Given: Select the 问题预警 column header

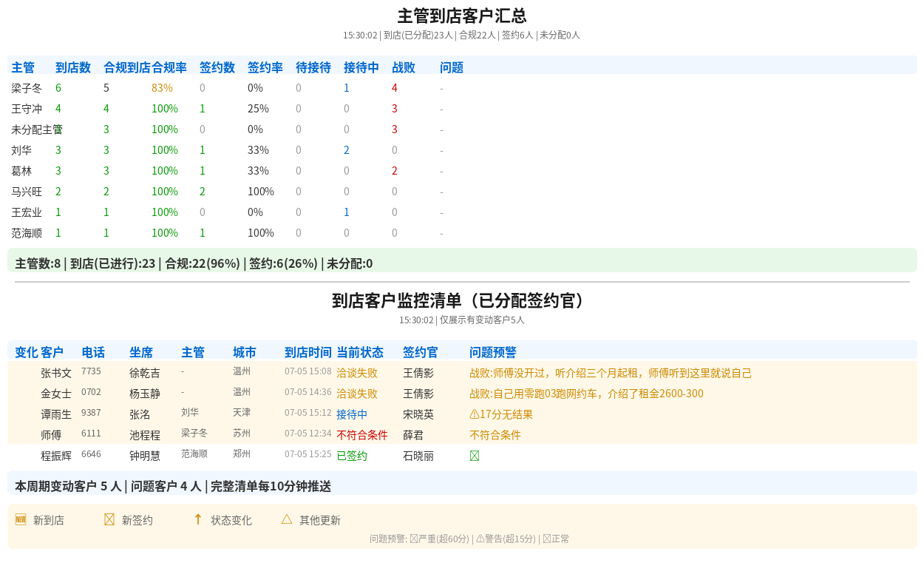Looking at the screenshot, I should tap(493, 352).
